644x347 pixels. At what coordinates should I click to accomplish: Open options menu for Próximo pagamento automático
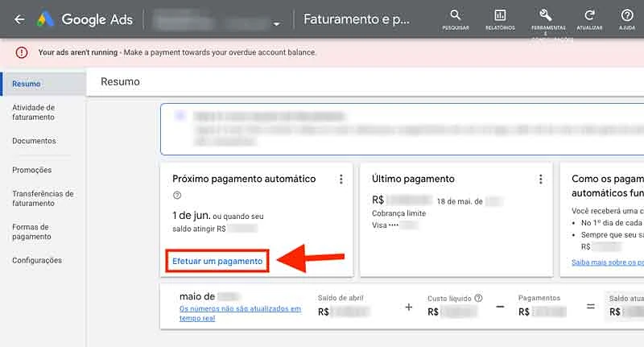[x=341, y=179]
